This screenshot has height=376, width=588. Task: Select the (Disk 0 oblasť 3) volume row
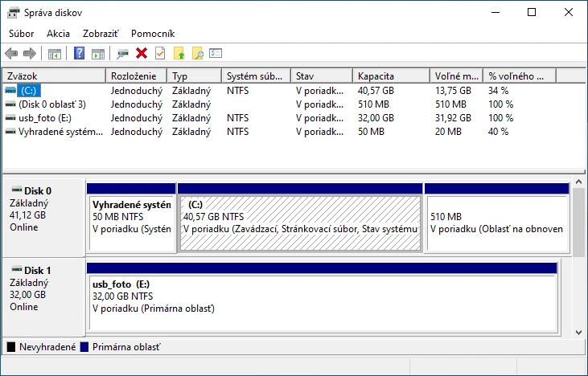pyautogui.click(x=52, y=104)
